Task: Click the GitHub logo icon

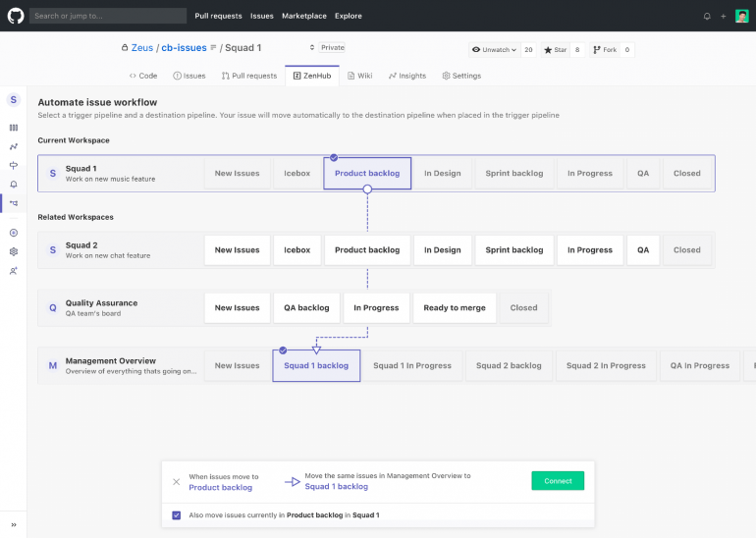Action: 16,16
